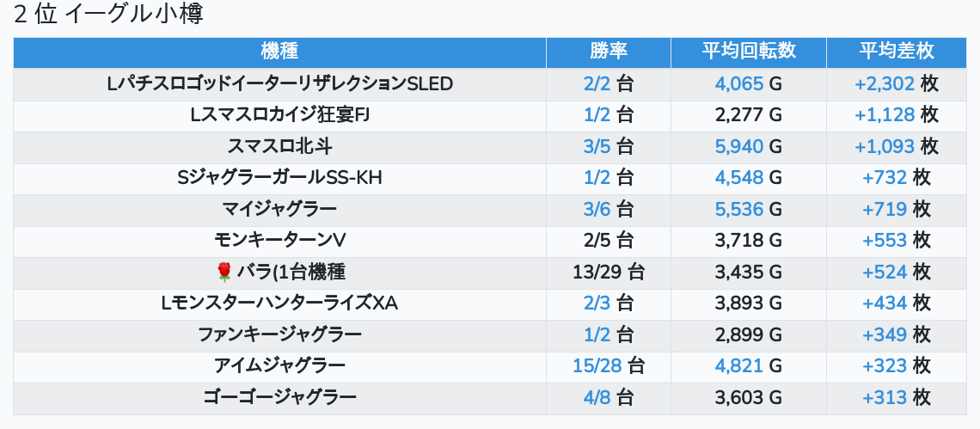Screen dimensions: 980x429
Task: Open the 4,821 G link for アイムジャグラー
Action: 739,366
